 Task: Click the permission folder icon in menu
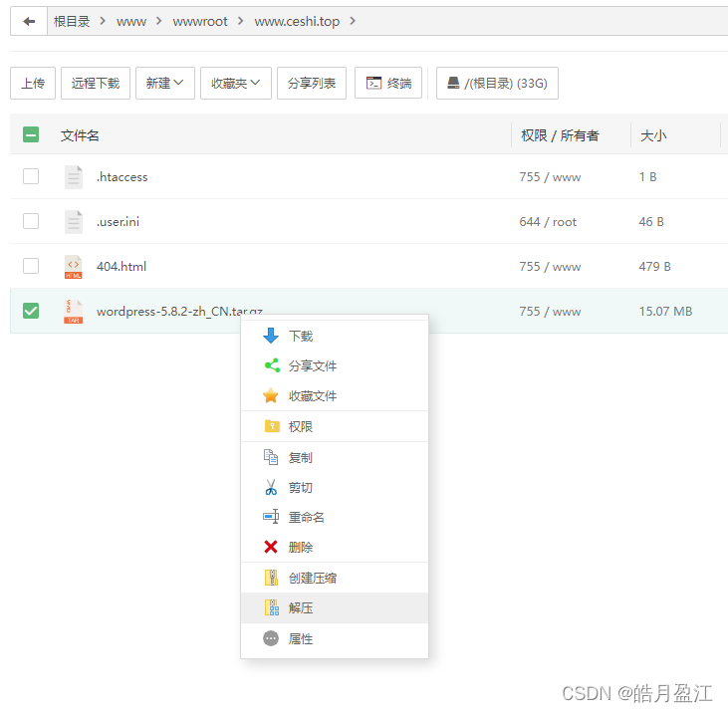(x=272, y=426)
